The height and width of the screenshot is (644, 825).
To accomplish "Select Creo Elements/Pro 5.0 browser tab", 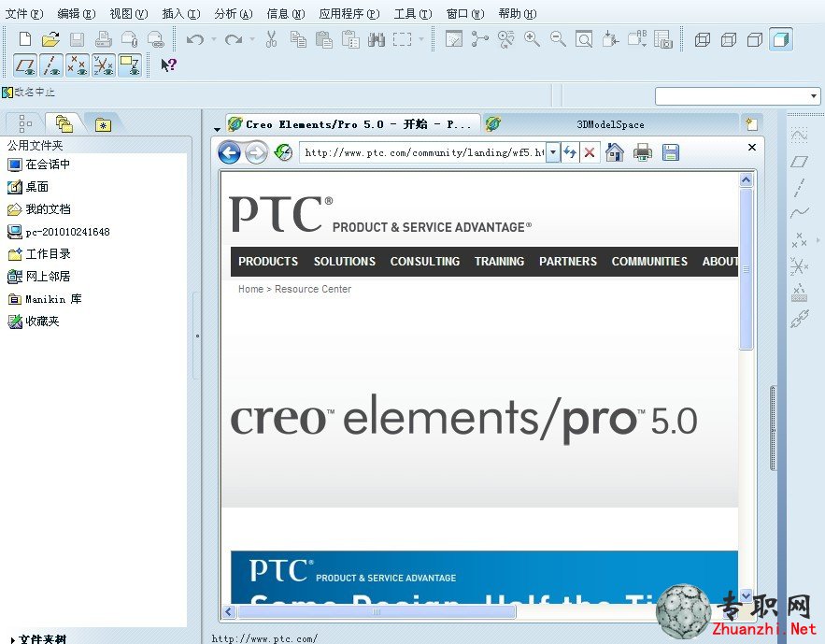I will [x=352, y=124].
